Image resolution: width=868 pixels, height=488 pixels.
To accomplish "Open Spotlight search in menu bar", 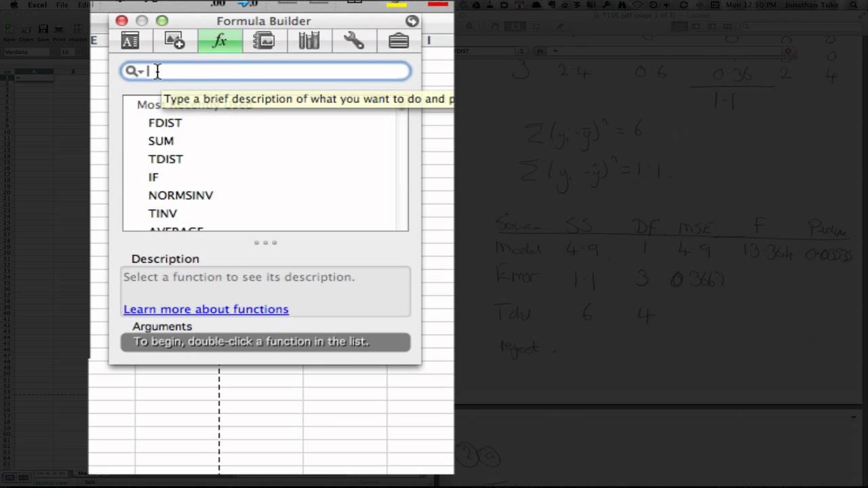I will (854, 5).
